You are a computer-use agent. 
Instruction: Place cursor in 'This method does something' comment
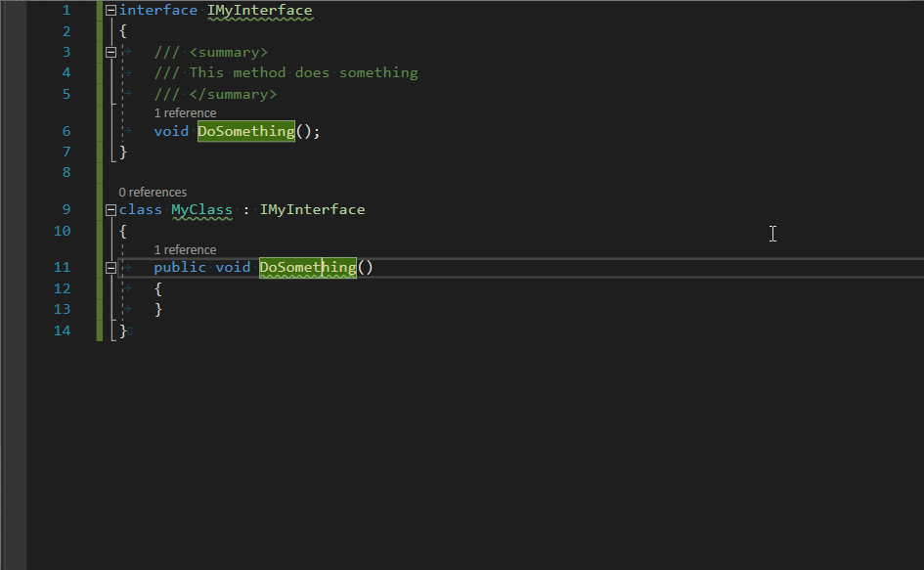point(303,73)
